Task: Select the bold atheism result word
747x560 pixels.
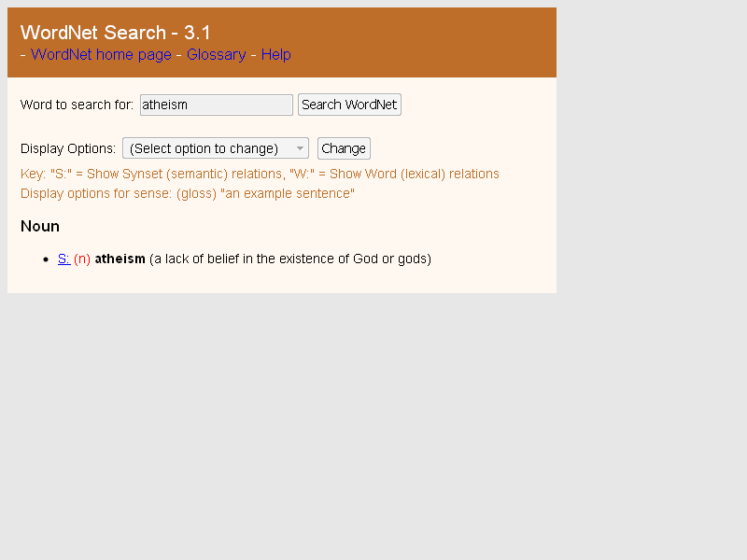Action: [120, 259]
